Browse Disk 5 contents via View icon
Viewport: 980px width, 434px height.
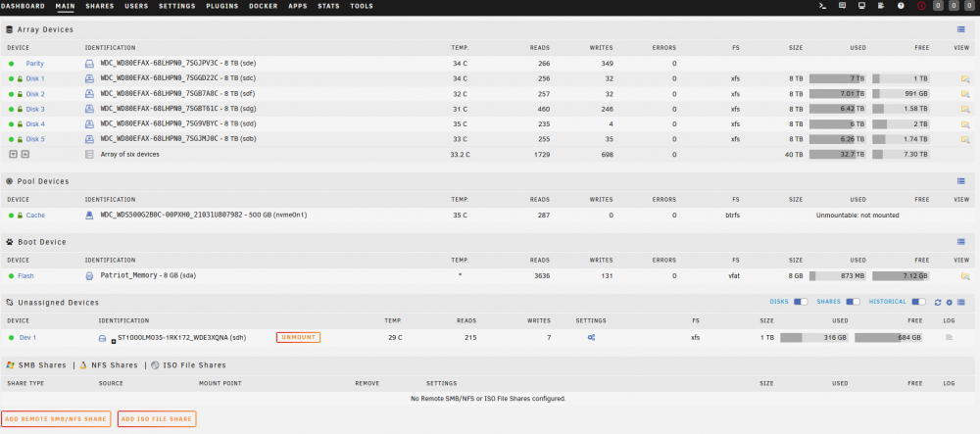pos(965,139)
